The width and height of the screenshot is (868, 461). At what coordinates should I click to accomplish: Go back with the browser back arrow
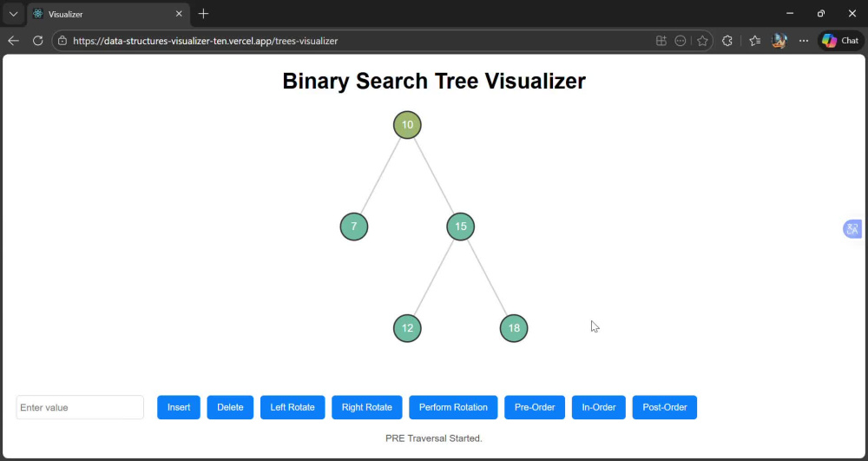(13, 41)
